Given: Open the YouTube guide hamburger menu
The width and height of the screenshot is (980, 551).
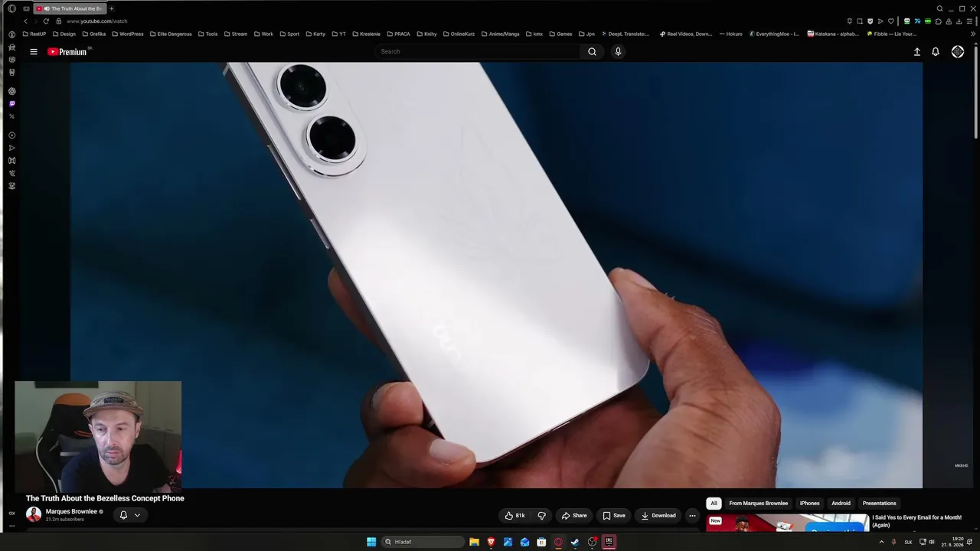Looking at the screenshot, I should coord(34,52).
